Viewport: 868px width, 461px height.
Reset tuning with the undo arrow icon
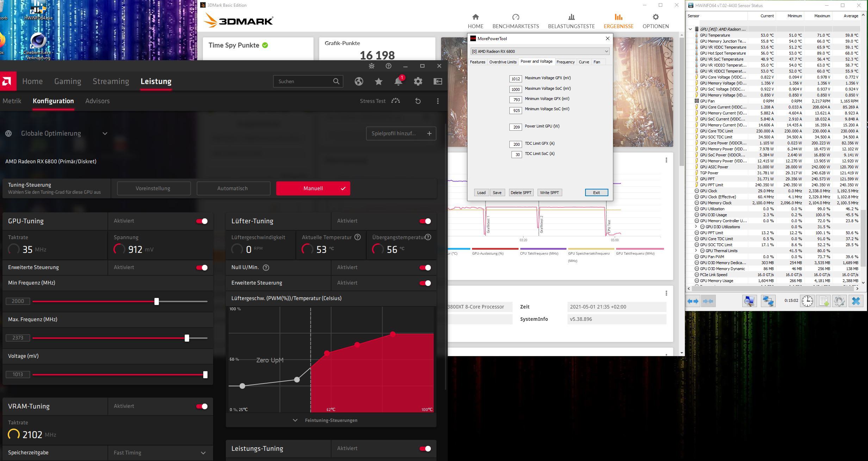point(418,101)
